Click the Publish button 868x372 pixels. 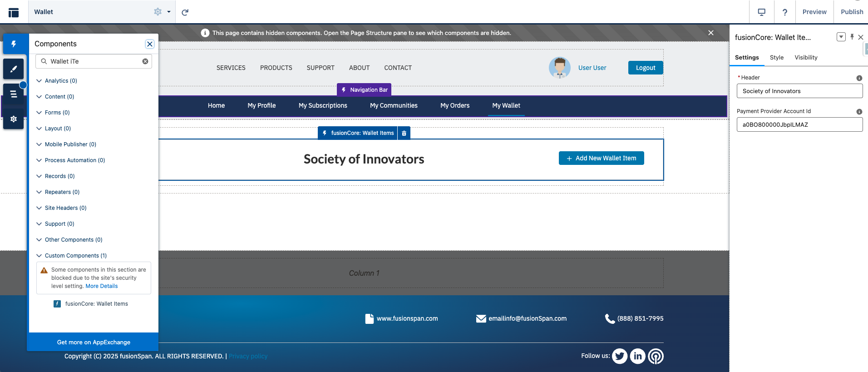[852, 12]
